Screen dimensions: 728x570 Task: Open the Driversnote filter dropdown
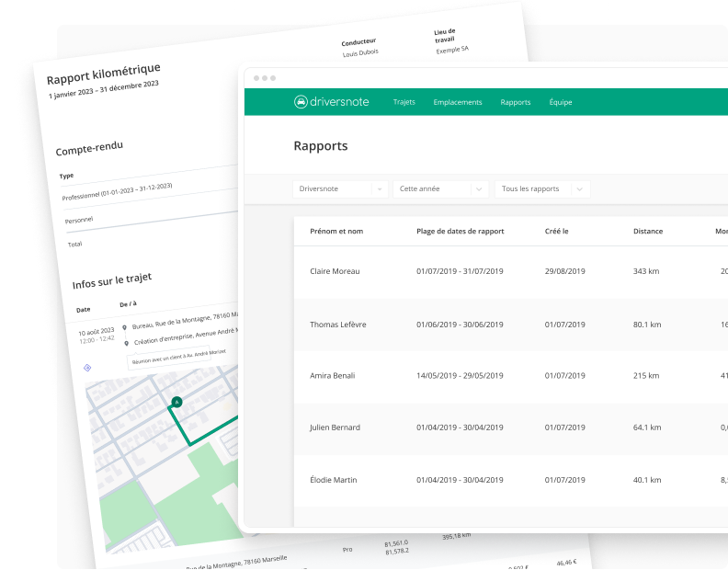341,188
